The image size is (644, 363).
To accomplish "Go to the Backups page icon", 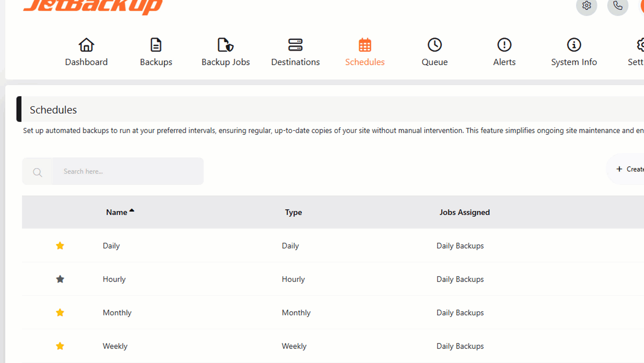I will (156, 45).
